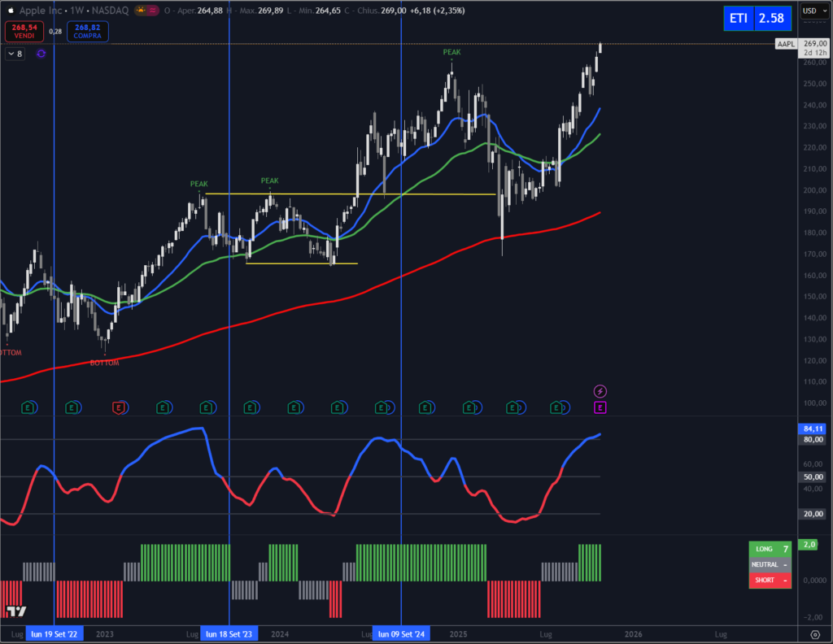Expand the 8 dropdown below the sell button

13,53
